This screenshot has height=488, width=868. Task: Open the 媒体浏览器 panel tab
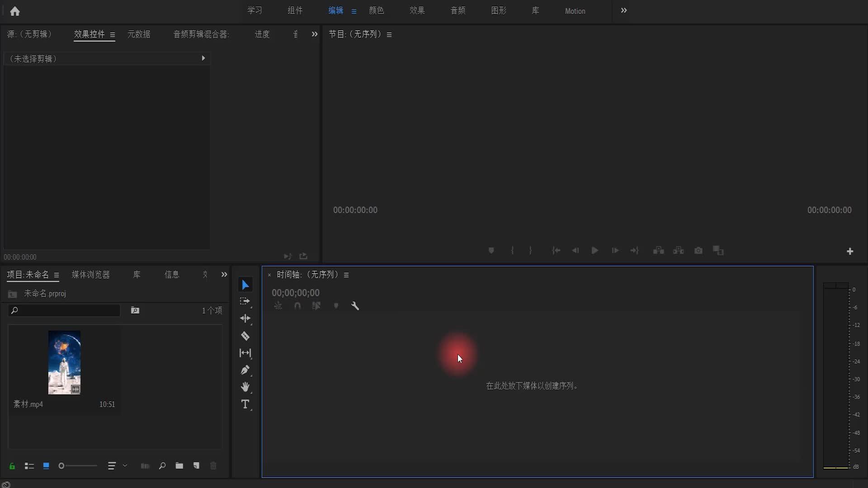[90, 275]
